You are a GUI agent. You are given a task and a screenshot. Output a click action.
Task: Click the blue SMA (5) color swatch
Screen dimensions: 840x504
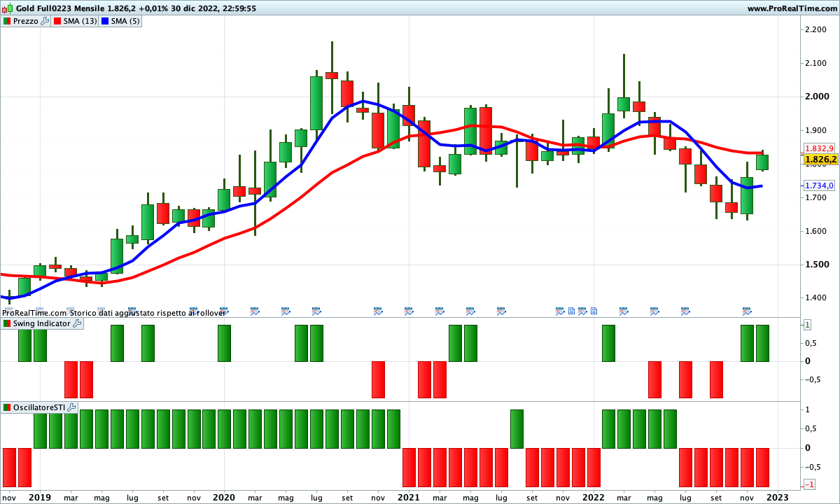tap(105, 21)
